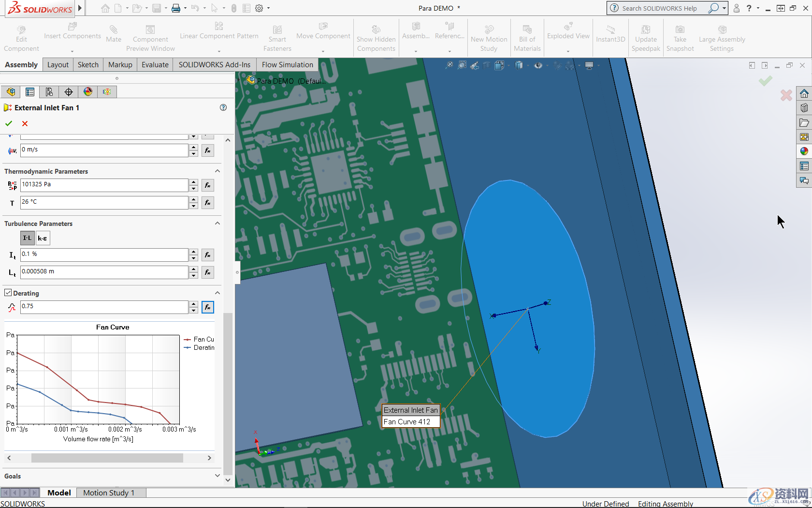Open the Home icon on the task pane
This screenshot has width=812, height=508.
(x=804, y=93)
